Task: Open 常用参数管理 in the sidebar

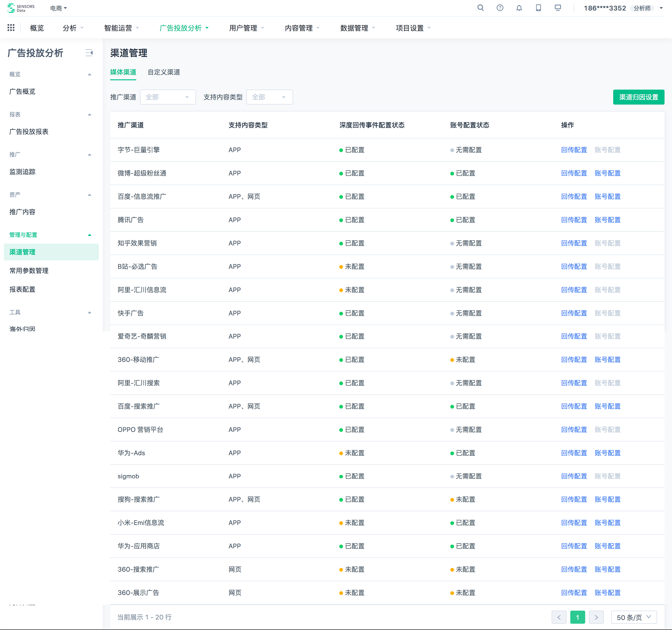Action: 29,271
